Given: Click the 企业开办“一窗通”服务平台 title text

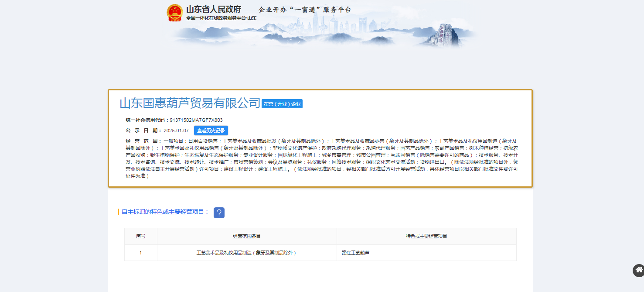Looking at the screenshot, I should [x=305, y=10].
